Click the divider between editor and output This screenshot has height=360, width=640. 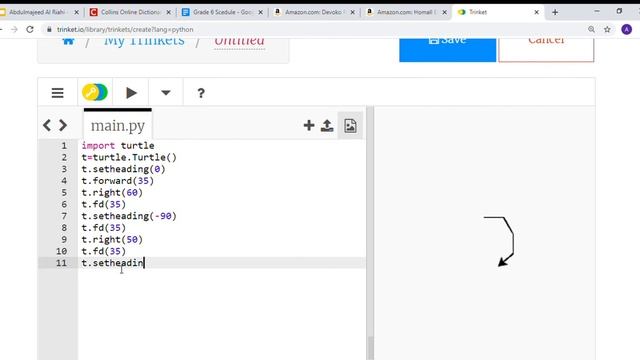tap(370, 233)
